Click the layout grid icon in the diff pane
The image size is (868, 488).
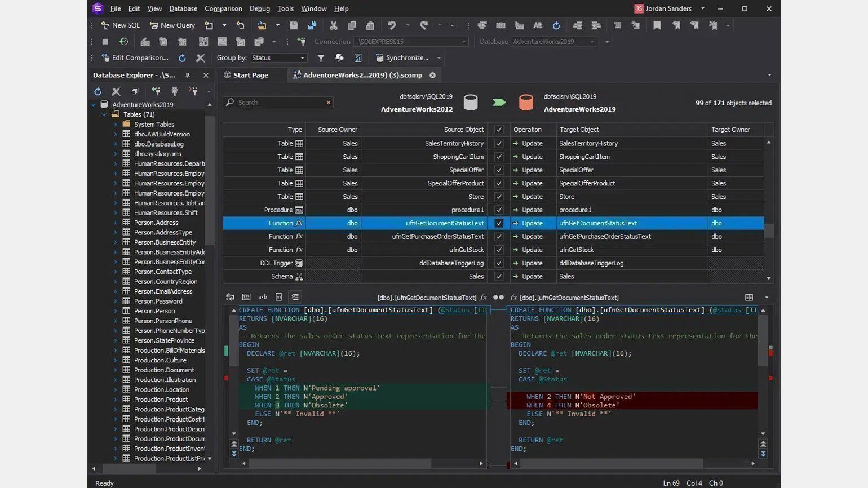click(x=749, y=297)
